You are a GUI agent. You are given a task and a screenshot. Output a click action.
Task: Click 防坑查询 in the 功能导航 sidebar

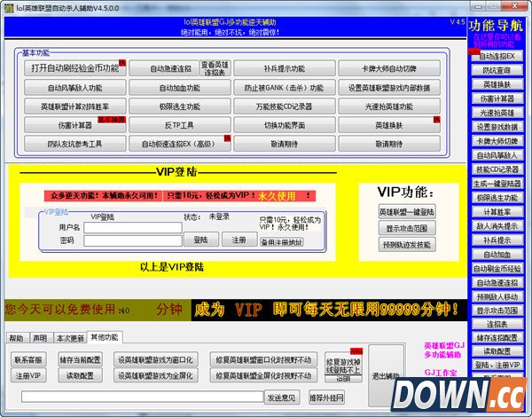pos(497,70)
